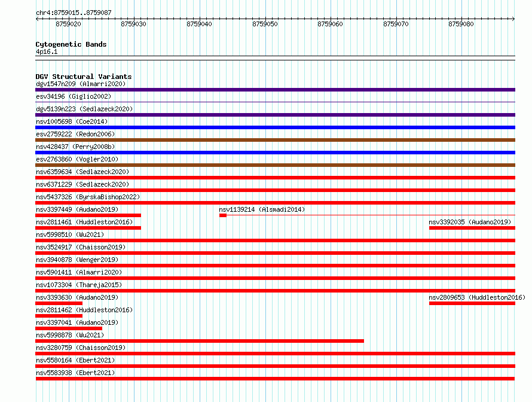Click ruler position 8759060
532x402 pixels.
click(330, 24)
